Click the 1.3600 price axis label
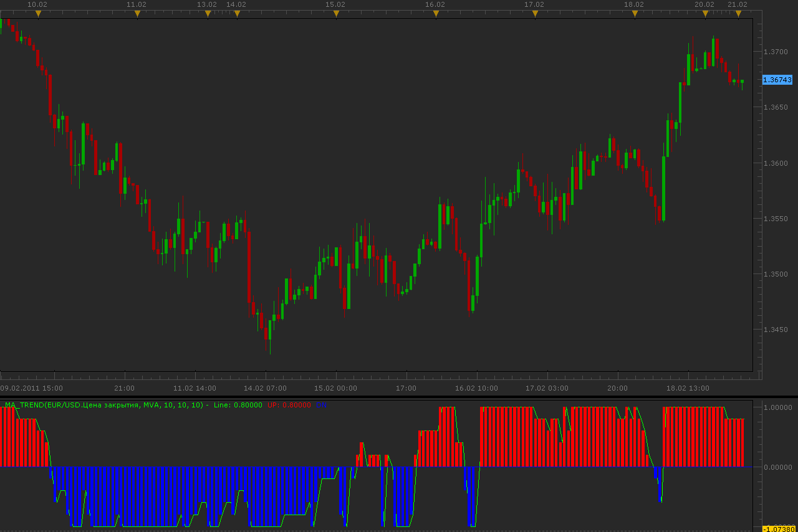The width and height of the screenshot is (798, 532). [x=776, y=163]
